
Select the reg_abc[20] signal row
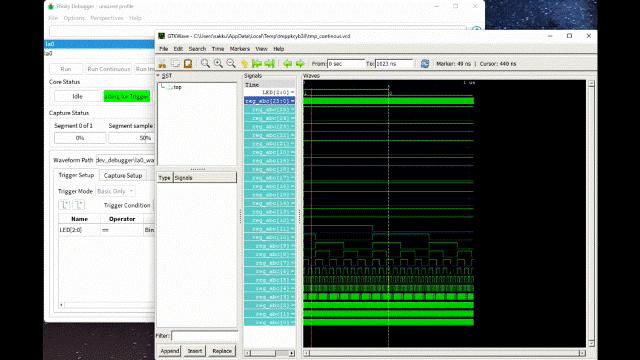pos(269,152)
